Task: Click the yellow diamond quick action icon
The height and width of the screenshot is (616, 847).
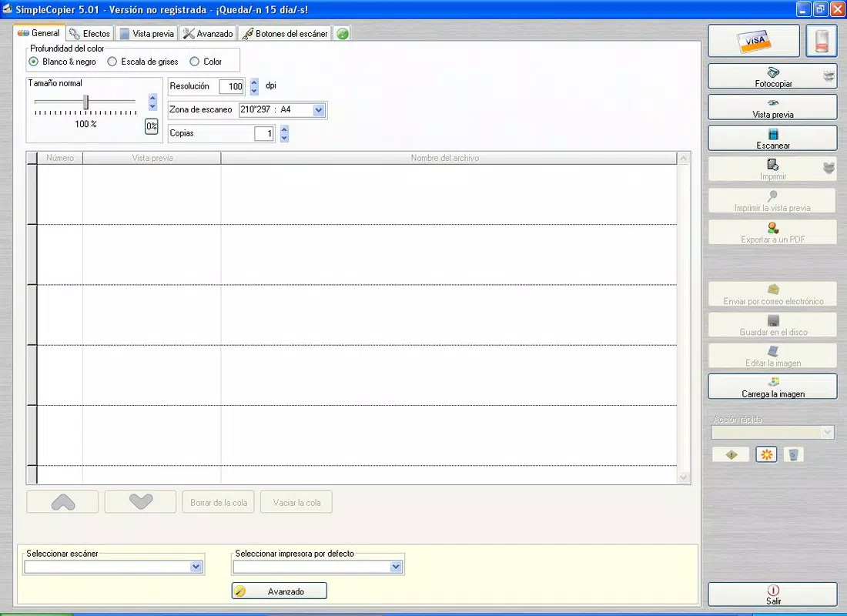Action: tap(731, 454)
